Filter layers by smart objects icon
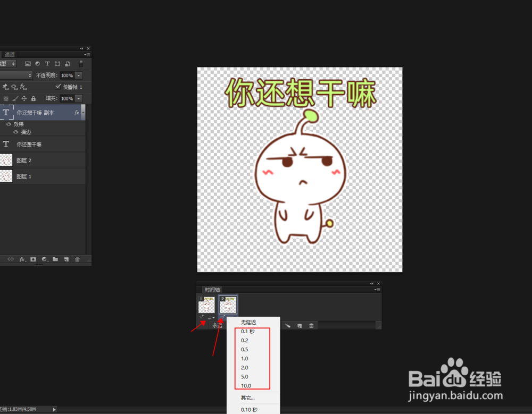The height and width of the screenshot is (414, 532). pos(68,64)
